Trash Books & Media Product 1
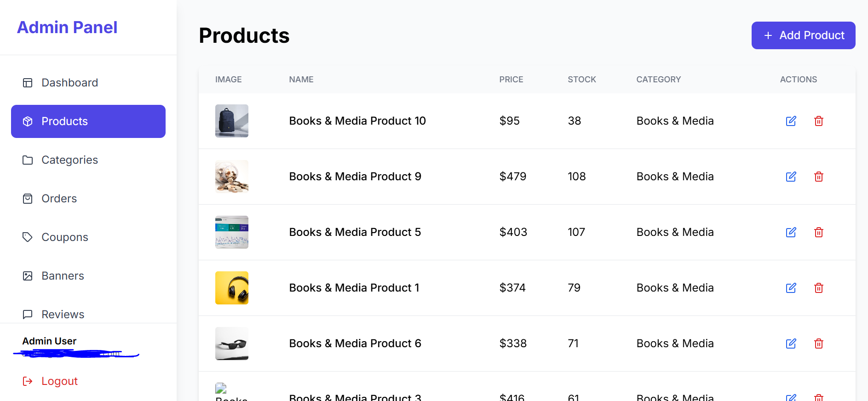Image resolution: width=868 pixels, height=401 pixels. [818, 288]
